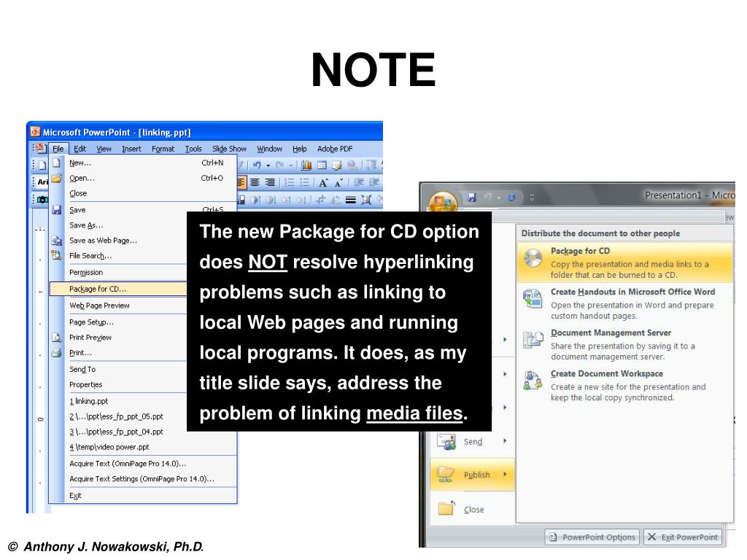Screen dimensions: 747x560
Task: Choose Create Handouts in Microsoft Office Word
Action: (x=624, y=303)
